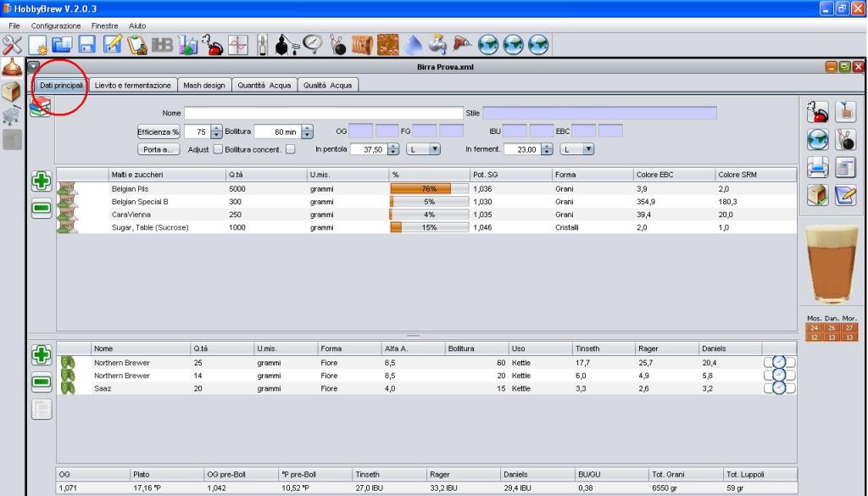Open the Mash design tab

point(203,86)
